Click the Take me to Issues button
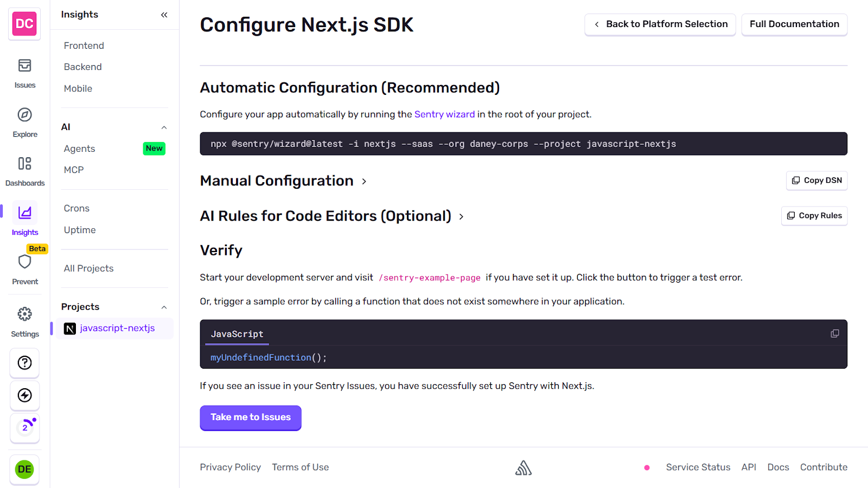Viewport: 868px width, 488px height. point(250,418)
